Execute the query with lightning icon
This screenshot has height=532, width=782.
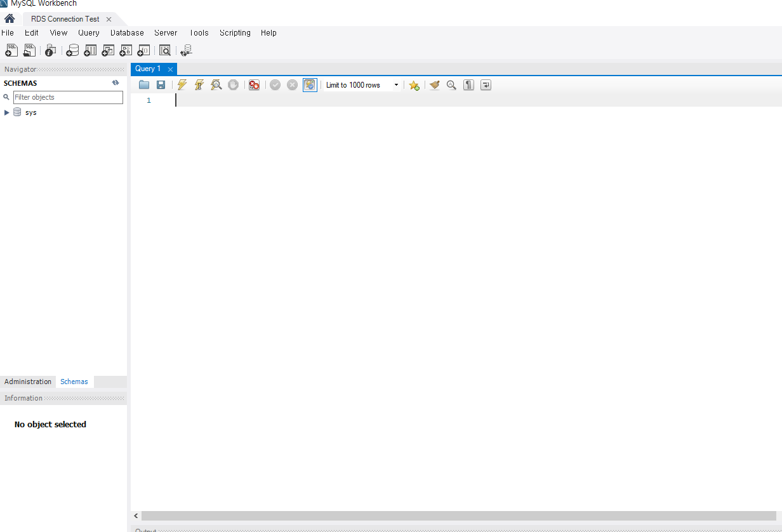(182, 85)
